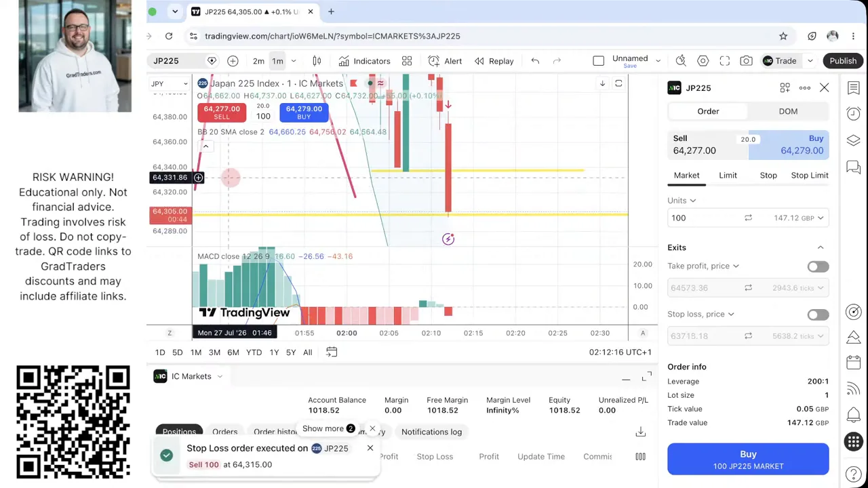Open the Trade button dropdown arrow

tap(810, 61)
